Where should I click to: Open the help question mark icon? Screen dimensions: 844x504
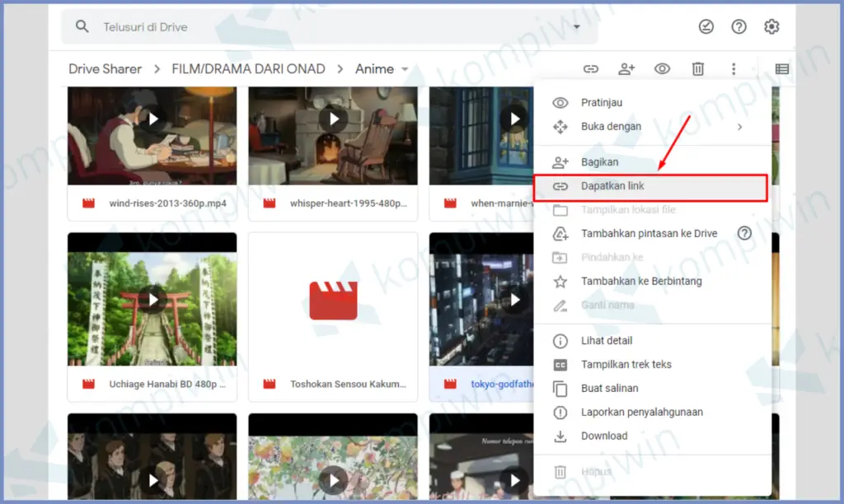(739, 26)
